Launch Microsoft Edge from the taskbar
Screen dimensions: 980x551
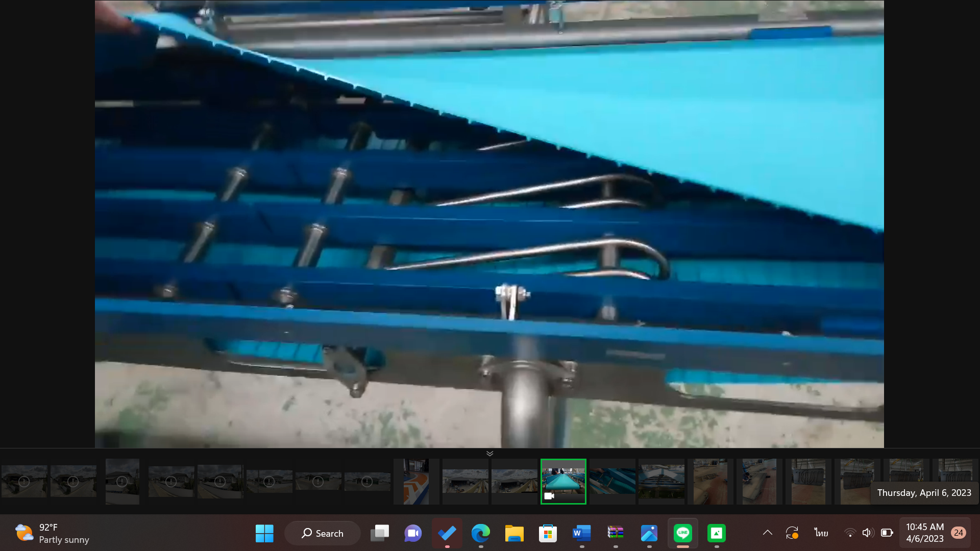(480, 533)
